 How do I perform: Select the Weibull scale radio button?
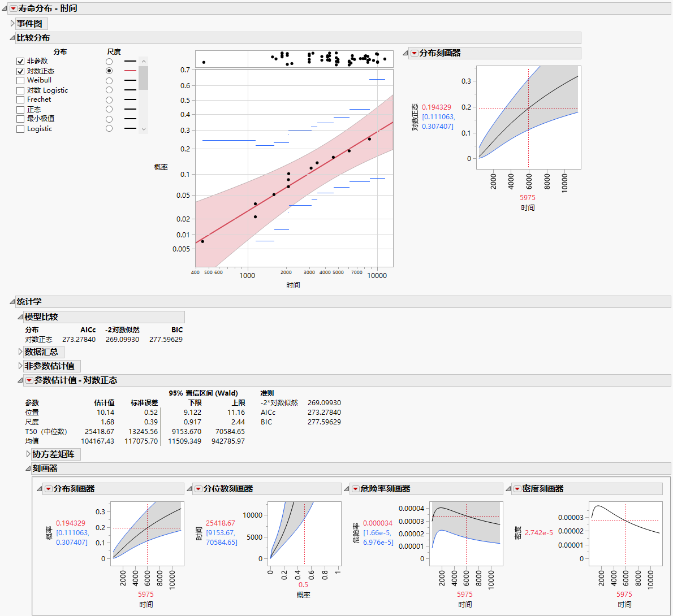coord(109,80)
